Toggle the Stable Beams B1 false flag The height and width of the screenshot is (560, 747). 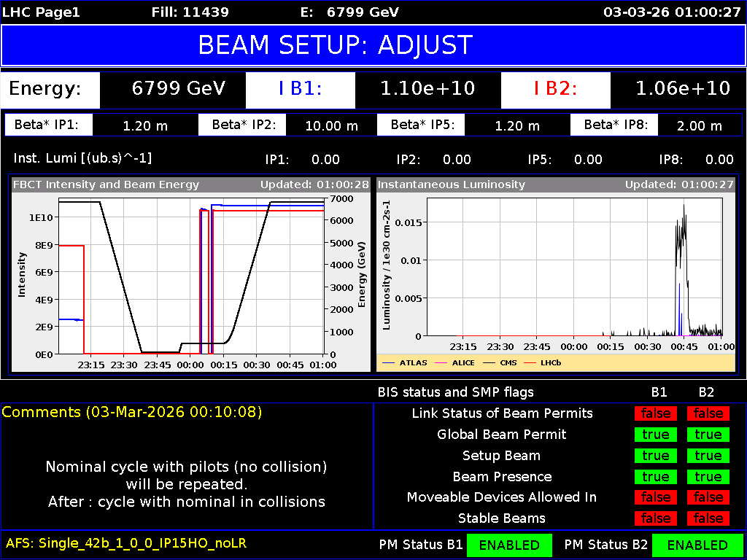(x=655, y=518)
